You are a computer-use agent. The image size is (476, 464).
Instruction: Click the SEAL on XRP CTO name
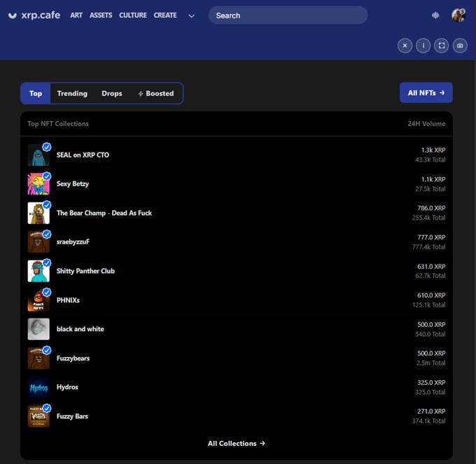coord(83,155)
